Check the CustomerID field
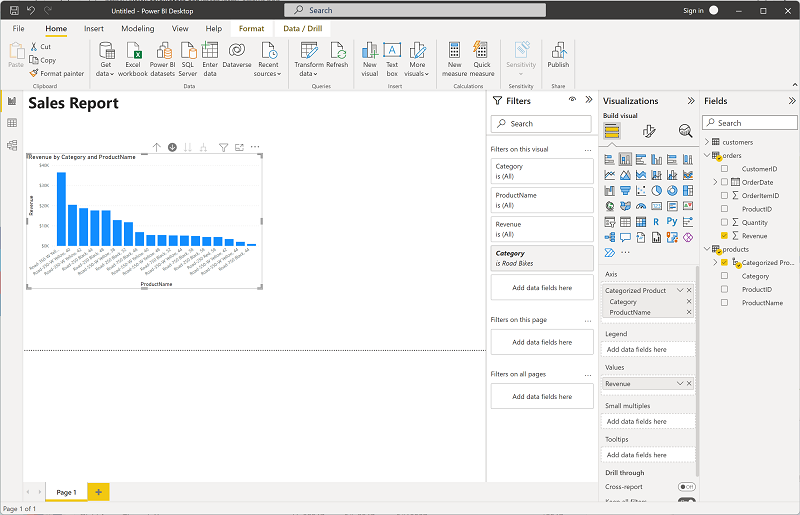Image resolution: width=800 pixels, height=515 pixels. tap(724, 168)
